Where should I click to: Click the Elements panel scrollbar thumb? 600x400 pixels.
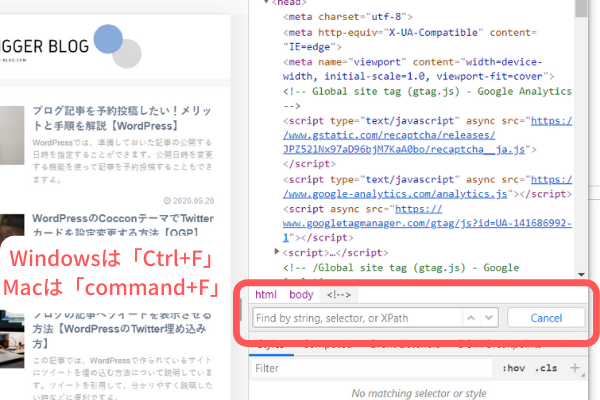point(581,8)
